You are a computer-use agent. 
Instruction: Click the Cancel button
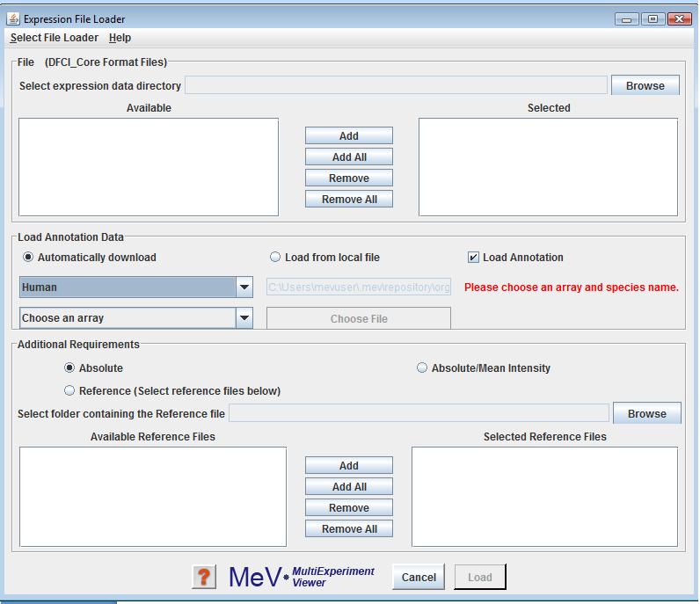(419, 578)
